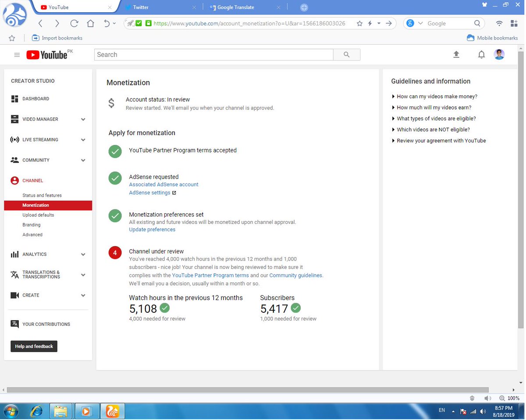Click the Google search magnifier icon
The width and height of the screenshot is (526, 420).
(x=477, y=24)
